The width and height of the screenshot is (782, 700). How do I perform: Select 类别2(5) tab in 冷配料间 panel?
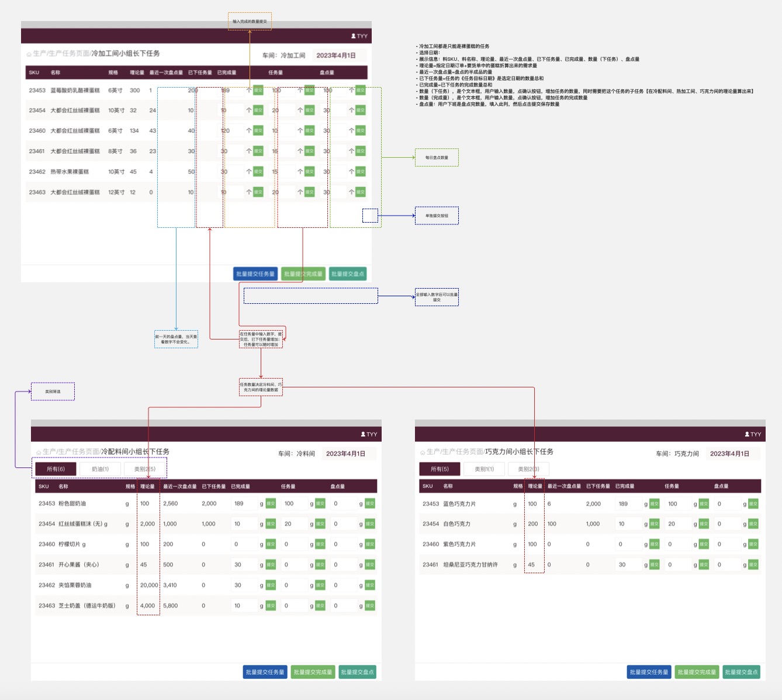point(145,469)
